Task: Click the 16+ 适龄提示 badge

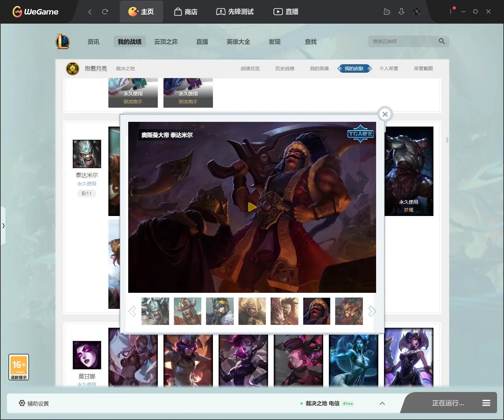Action: pyautogui.click(x=19, y=367)
